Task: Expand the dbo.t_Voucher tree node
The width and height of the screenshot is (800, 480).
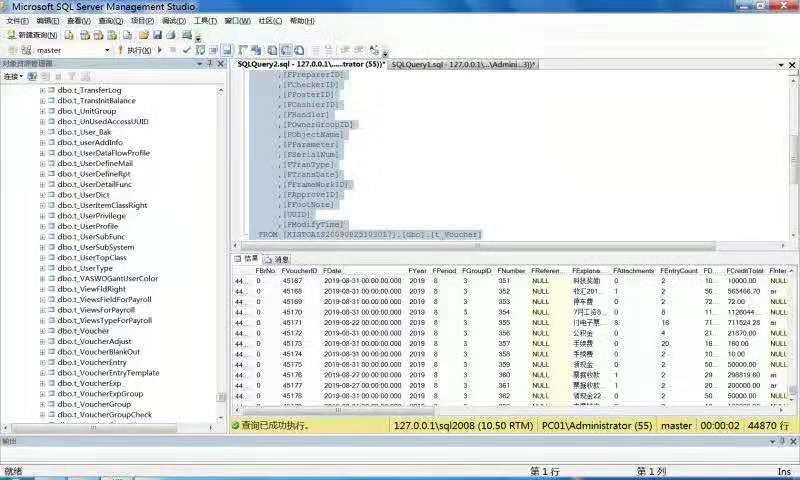Action: [42, 331]
